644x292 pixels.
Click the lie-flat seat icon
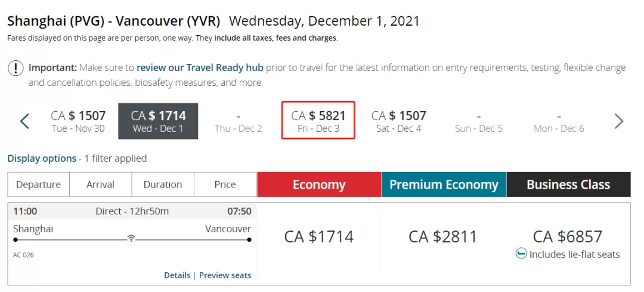tap(521, 254)
